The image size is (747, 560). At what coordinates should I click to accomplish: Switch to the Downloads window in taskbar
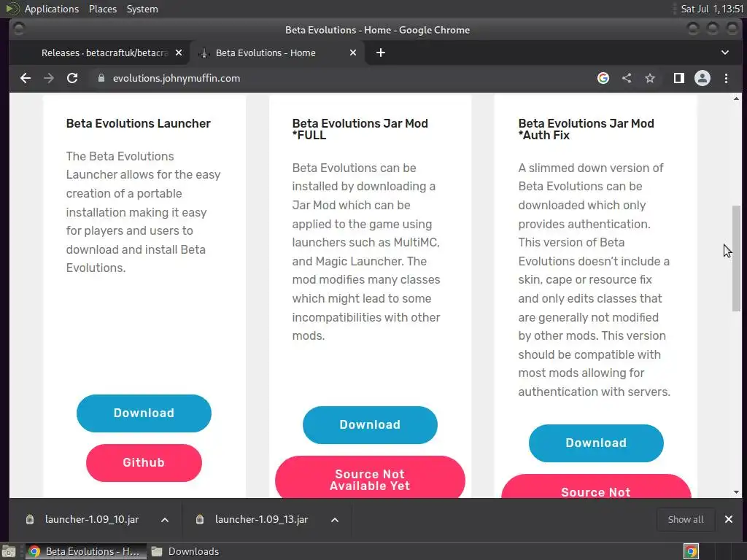[x=186, y=551]
